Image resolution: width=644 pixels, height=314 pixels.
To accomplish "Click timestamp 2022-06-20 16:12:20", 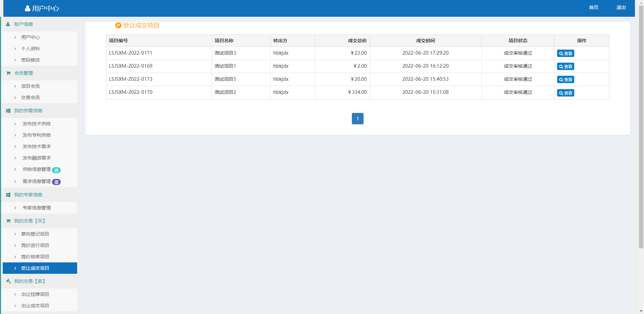I will point(425,66).
